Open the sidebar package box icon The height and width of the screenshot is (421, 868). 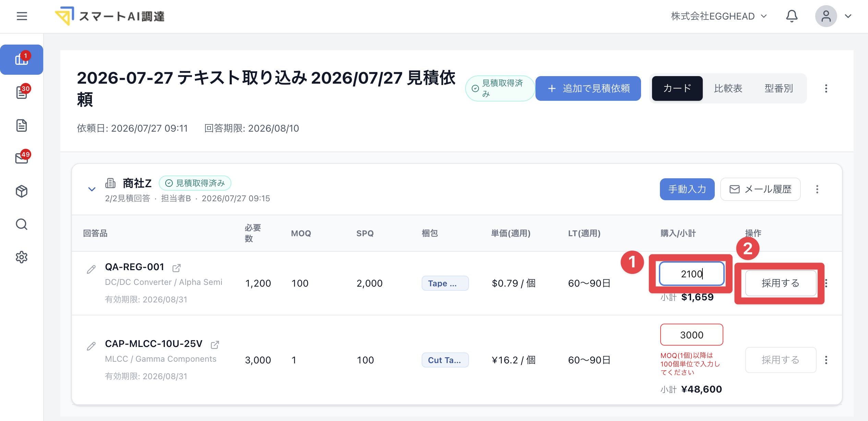pos(22,191)
